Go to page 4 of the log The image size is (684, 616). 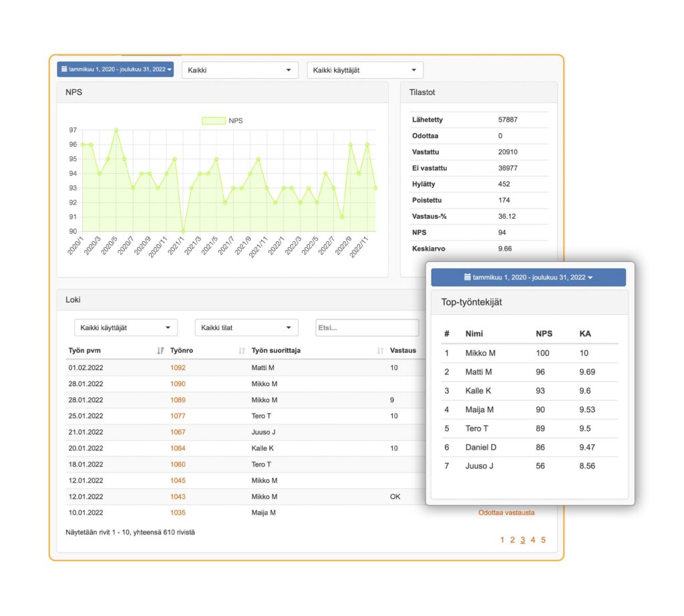click(x=532, y=540)
